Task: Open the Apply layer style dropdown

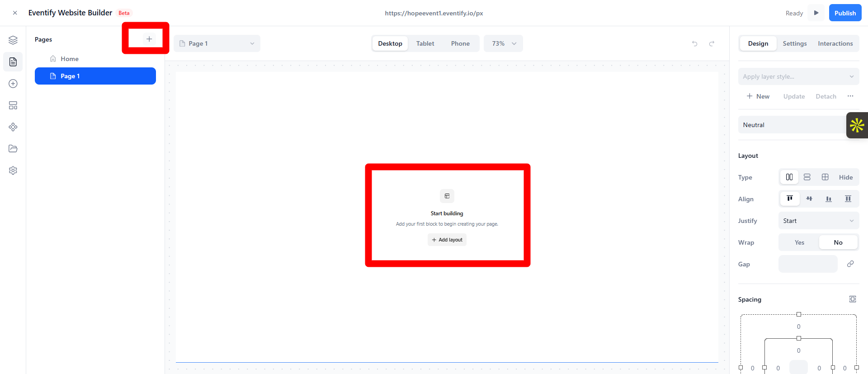Action: [798, 76]
